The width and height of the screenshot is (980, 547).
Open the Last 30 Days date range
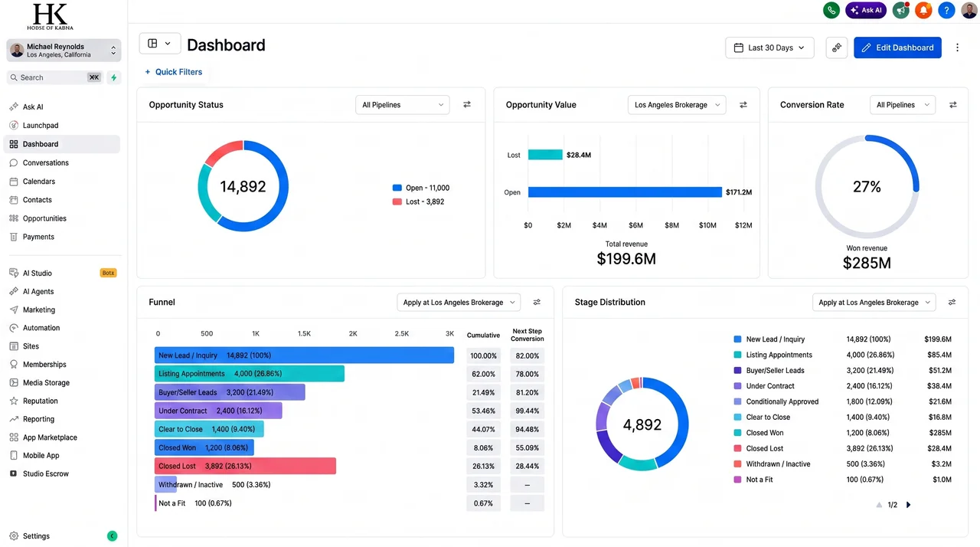769,47
